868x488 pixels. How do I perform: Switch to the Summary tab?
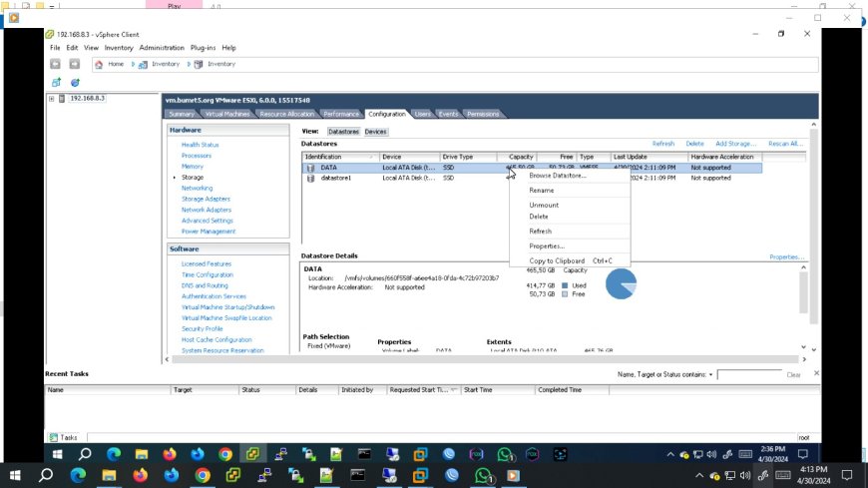tap(182, 114)
